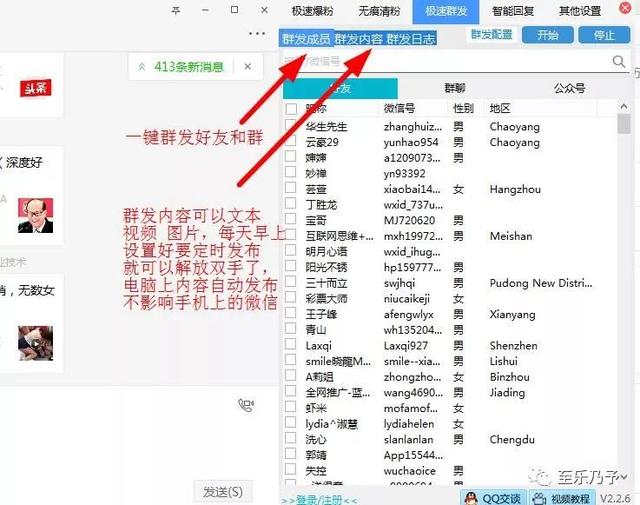Sort by 地区 column header
Viewport: 640px width, 505px height.
[x=500, y=109]
